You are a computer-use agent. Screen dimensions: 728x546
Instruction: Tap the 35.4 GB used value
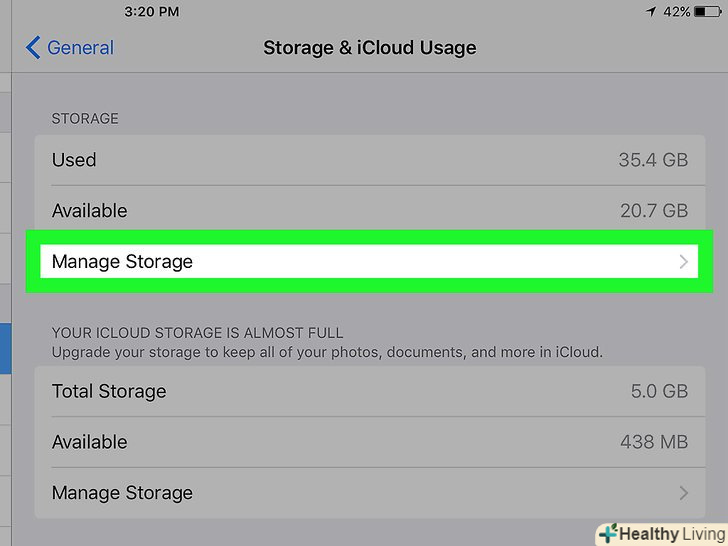(653, 160)
